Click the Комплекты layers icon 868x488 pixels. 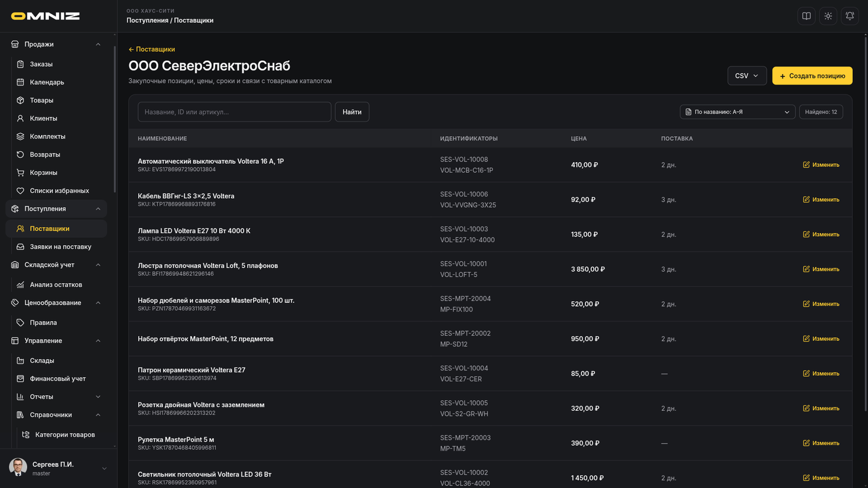(20, 136)
